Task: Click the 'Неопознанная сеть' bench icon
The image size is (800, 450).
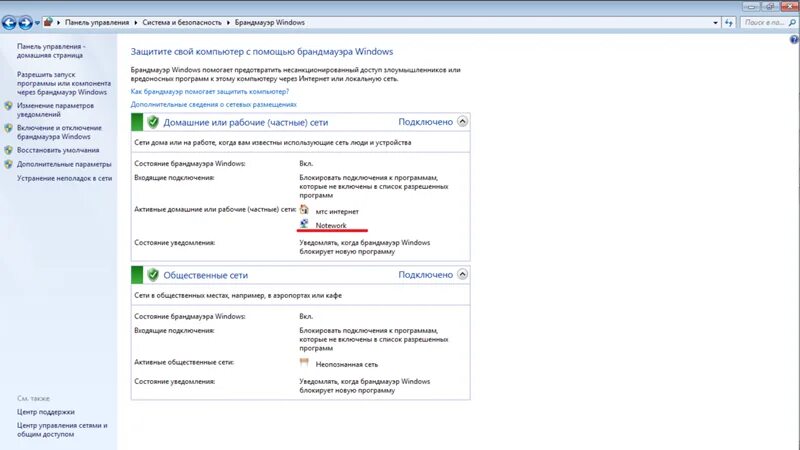Action: (305, 363)
